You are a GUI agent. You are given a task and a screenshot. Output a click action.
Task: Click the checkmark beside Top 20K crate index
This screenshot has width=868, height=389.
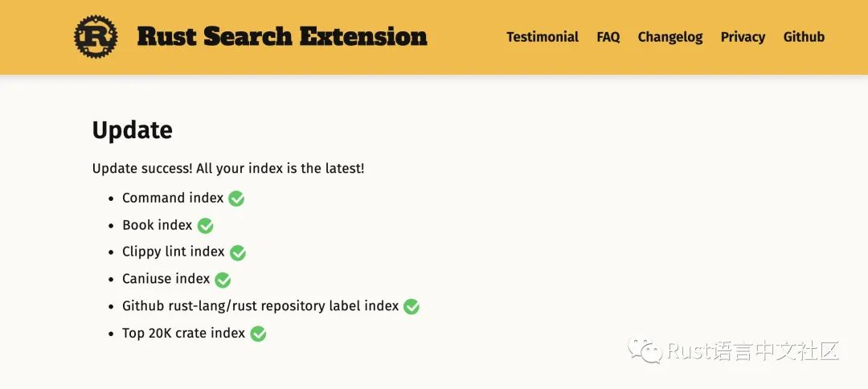[258, 334]
